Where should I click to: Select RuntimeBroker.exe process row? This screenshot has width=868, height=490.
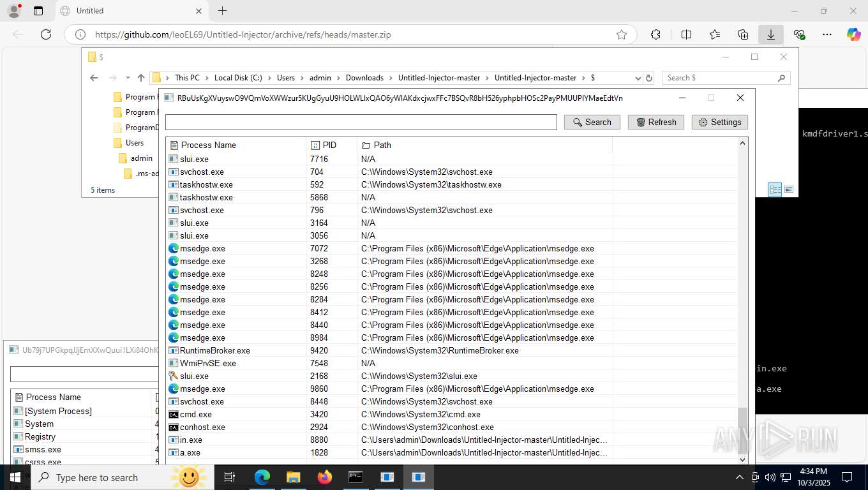[x=389, y=350]
